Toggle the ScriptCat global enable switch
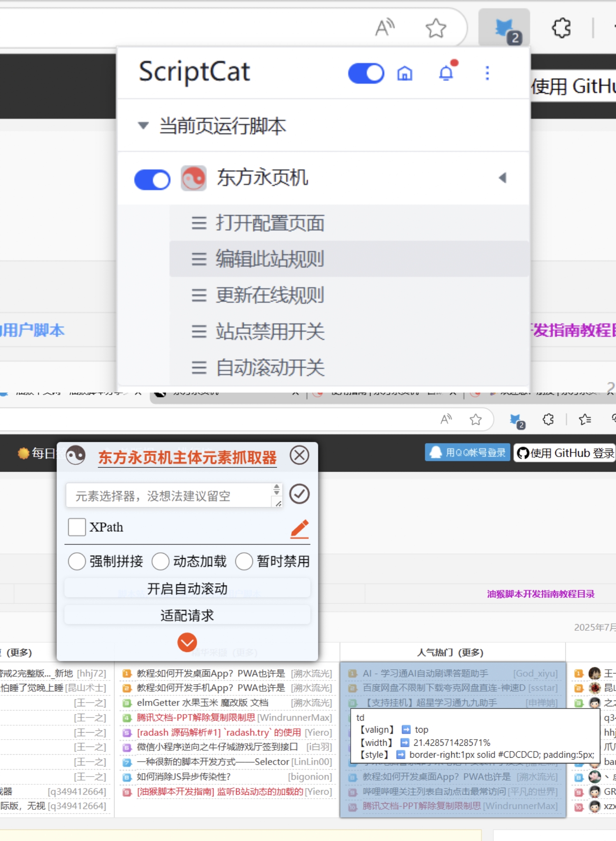The width and height of the screenshot is (616, 841). (x=365, y=74)
